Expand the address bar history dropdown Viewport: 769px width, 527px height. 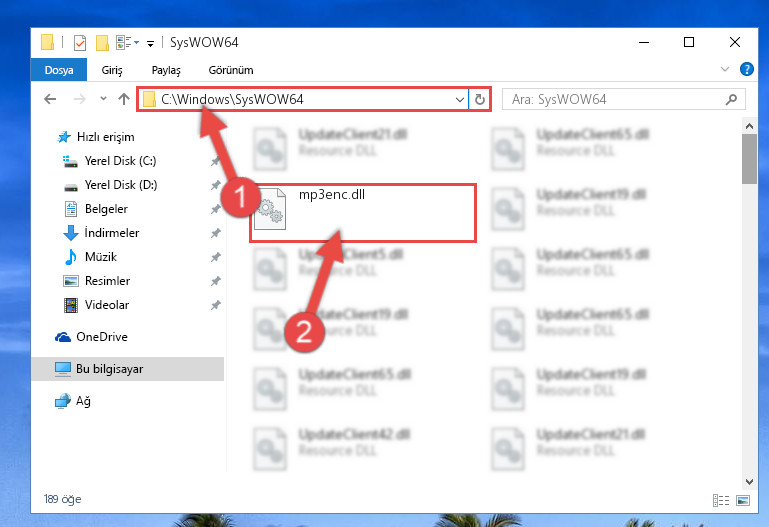[460, 100]
